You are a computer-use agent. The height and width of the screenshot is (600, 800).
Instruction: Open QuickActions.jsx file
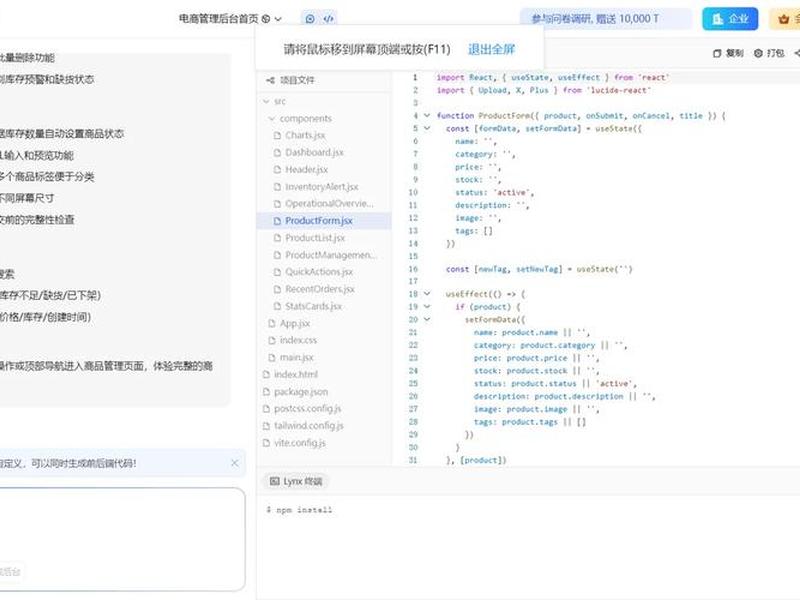point(319,272)
